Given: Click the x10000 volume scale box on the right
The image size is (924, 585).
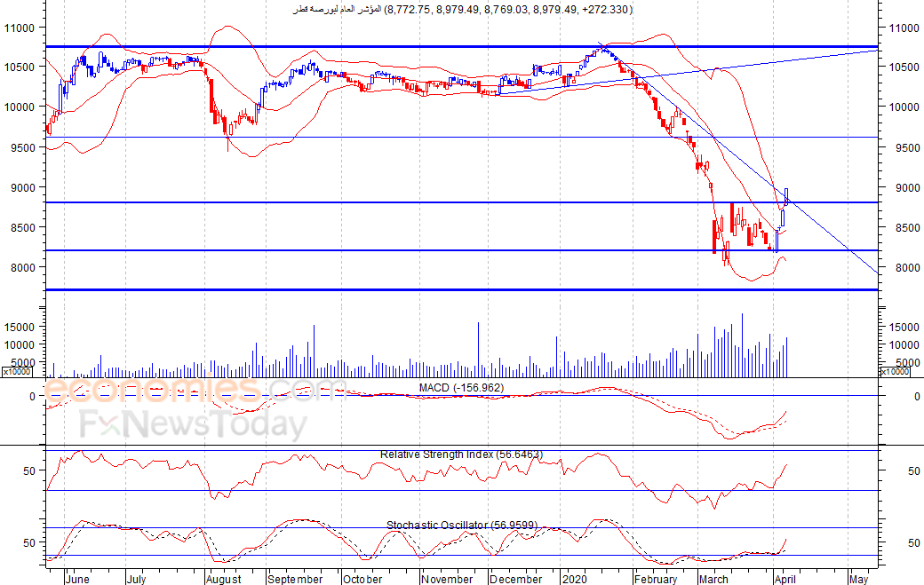Looking at the screenshot, I should pyautogui.click(x=894, y=372).
